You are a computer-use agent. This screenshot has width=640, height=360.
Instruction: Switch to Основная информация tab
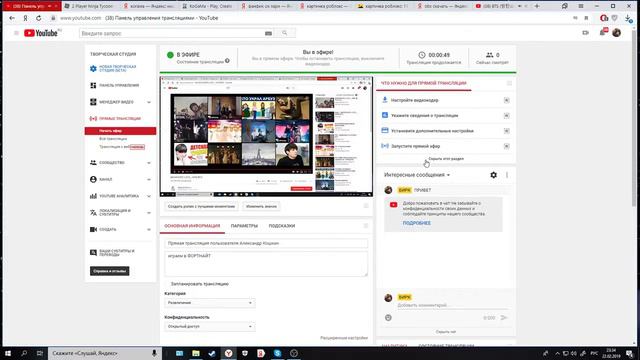[x=192, y=226]
